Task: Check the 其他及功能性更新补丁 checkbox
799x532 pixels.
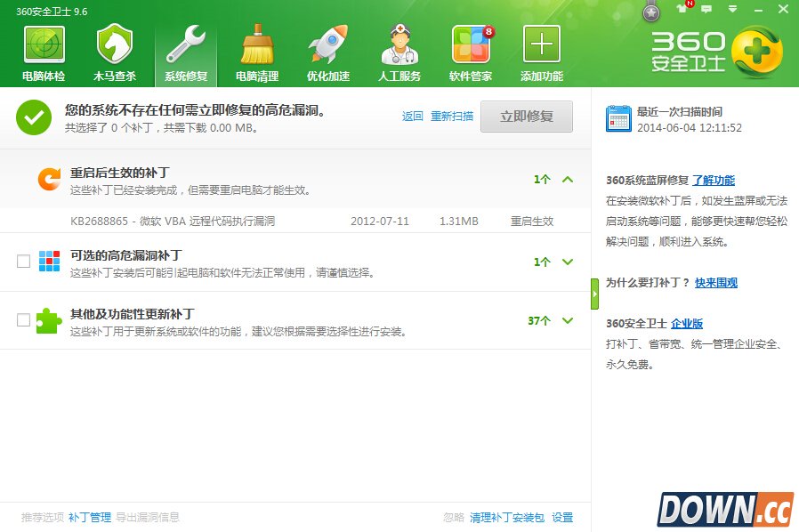Action: pyautogui.click(x=24, y=319)
